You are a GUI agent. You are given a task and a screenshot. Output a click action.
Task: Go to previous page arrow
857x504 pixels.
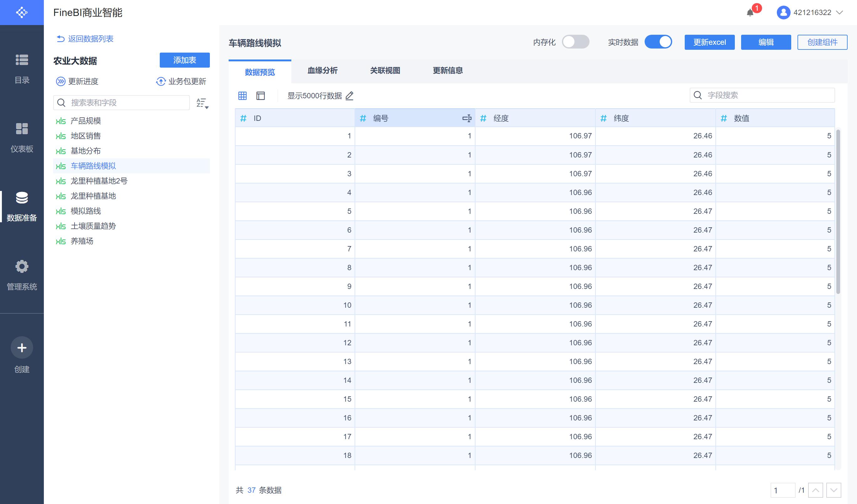pos(816,490)
